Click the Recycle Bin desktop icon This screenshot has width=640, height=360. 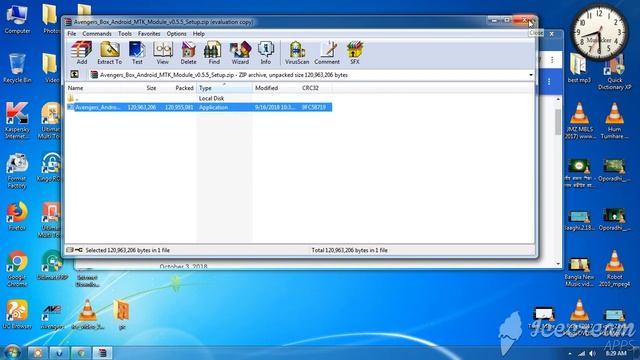17,69
